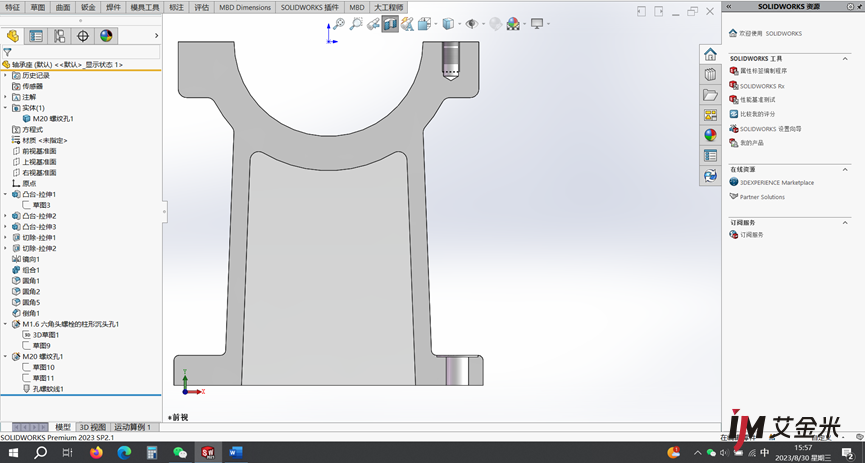Viewport: 865px width, 463px height.
Task: Toggle the Section View tool
Action: [x=390, y=24]
